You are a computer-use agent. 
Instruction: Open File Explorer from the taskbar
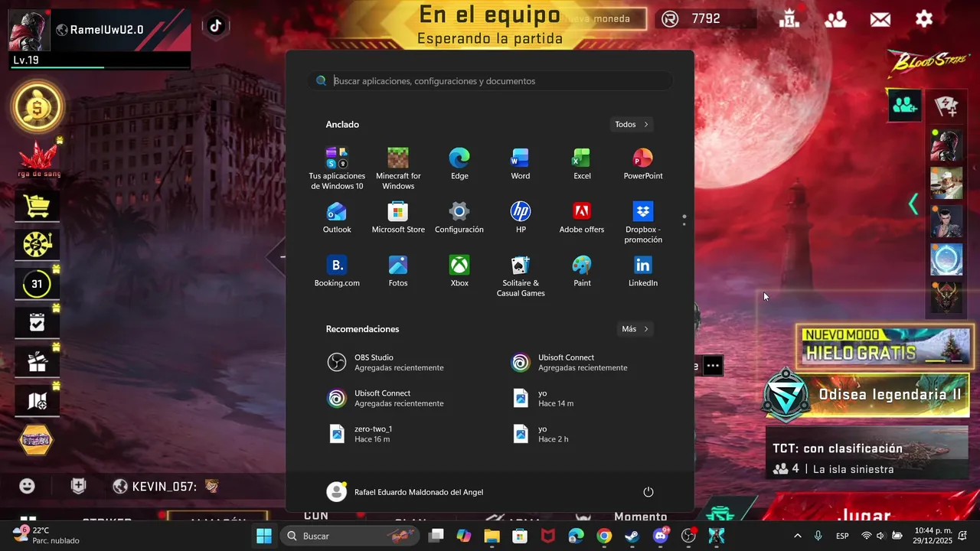(x=492, y=536)
